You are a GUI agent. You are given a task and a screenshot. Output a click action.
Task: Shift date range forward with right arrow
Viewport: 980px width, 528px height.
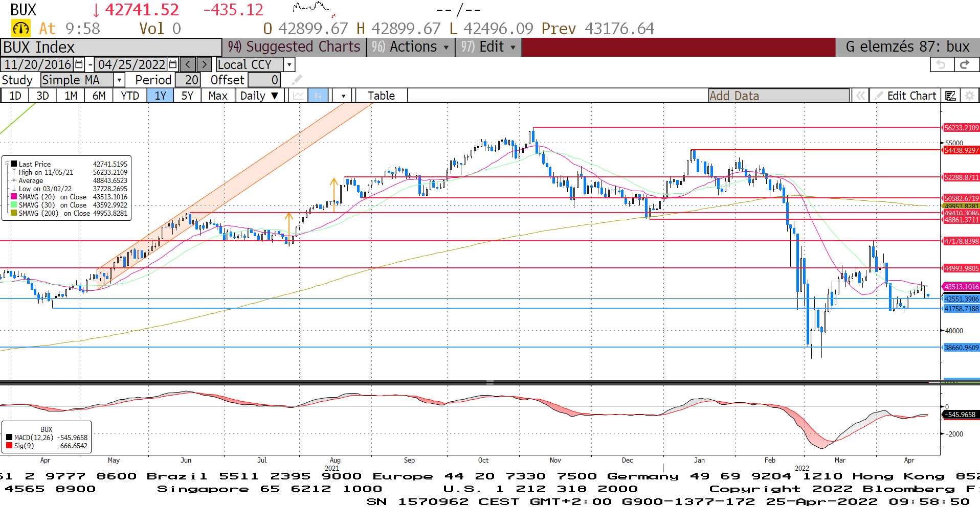click(x=204, y=64)
